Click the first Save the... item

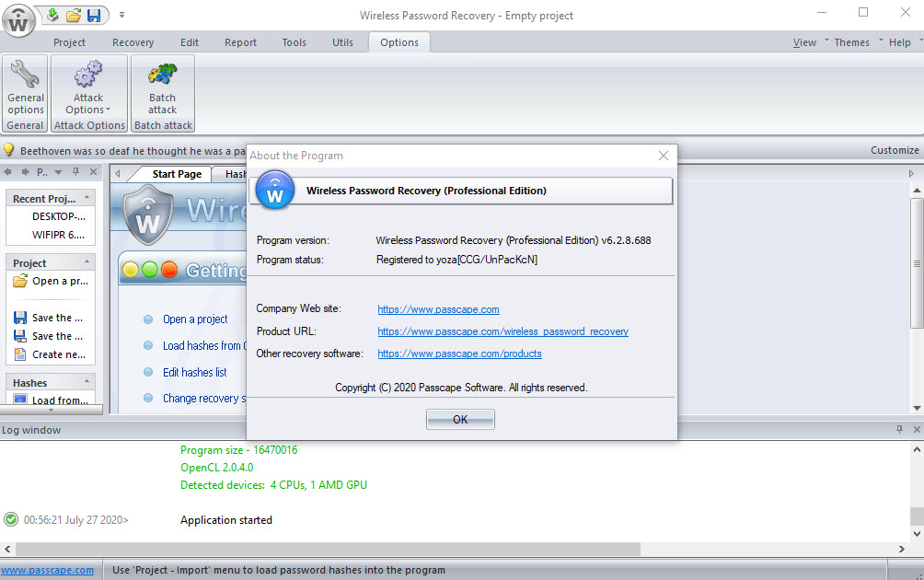(x=49, y=318)
